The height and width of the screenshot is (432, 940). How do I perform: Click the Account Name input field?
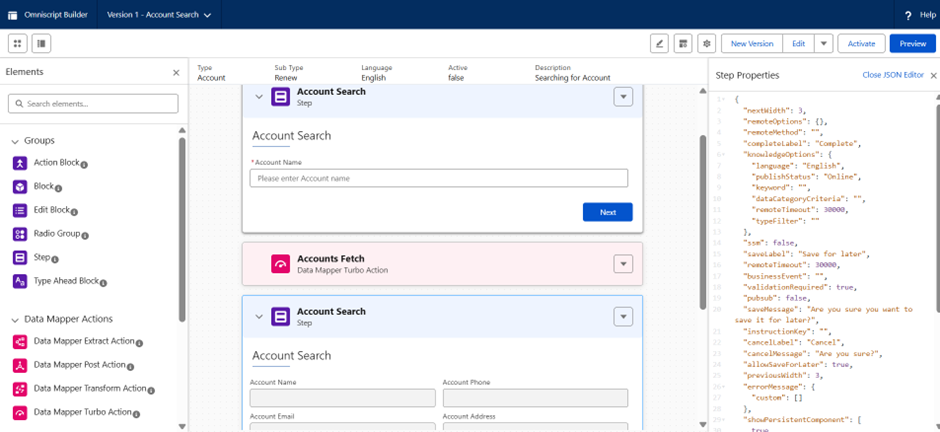tap(439, 178)
